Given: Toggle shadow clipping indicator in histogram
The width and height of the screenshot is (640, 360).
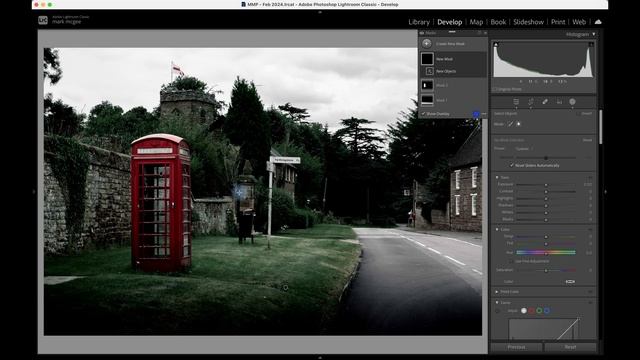Looking at the screenshot, I should [x=496, y=44].
